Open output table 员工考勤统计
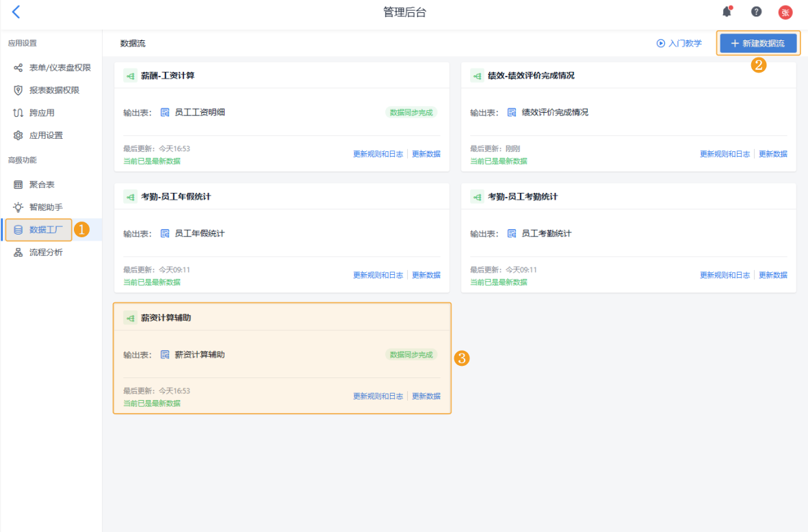The height and width of the screenshot is (532, 808). (547, 233)
